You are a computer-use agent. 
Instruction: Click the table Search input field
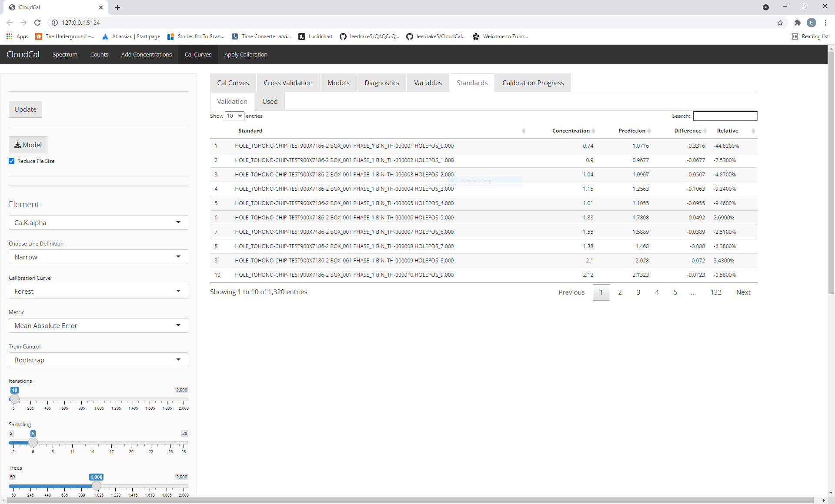[725, 116]
